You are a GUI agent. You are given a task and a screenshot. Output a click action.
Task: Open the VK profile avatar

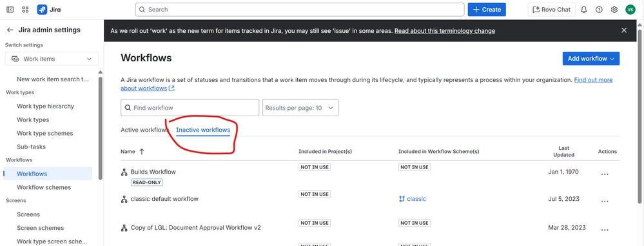tap(630, 10)
